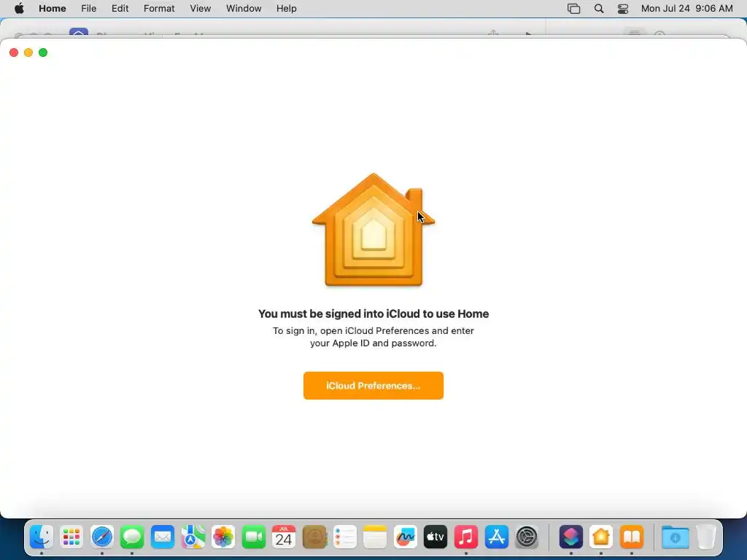Open Shortcuts from the Dock
This screenshot has width=747, height=560.
coord(570,537)
